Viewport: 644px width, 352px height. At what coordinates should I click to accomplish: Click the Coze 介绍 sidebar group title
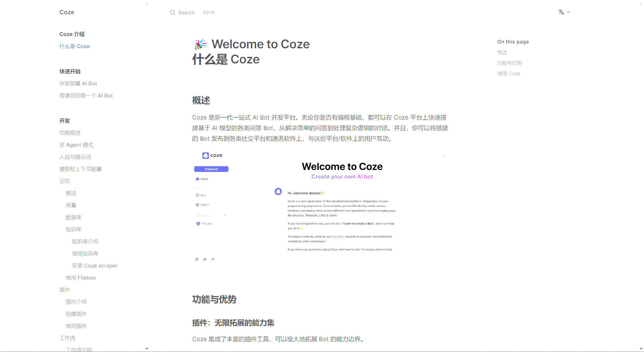72,34
